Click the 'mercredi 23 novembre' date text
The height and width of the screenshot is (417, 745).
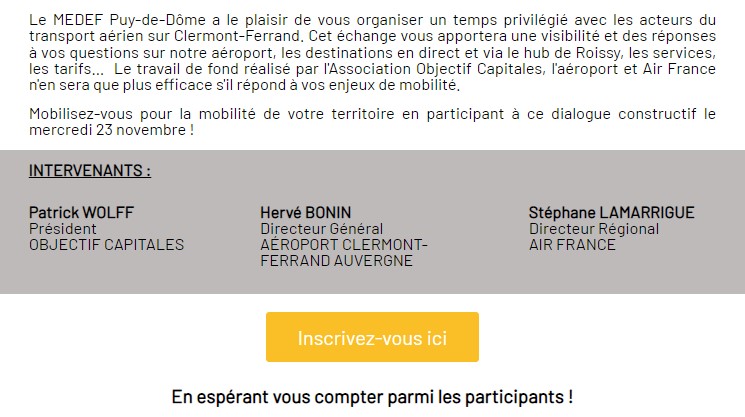(x=109, y=130)
